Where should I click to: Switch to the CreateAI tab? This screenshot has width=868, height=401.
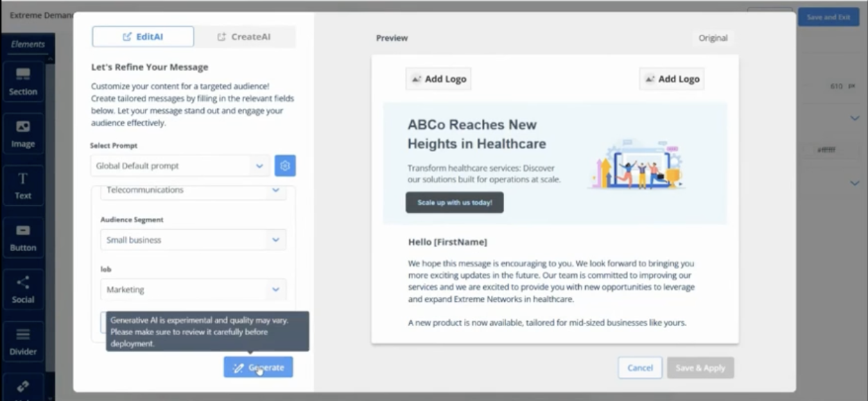point(245,37)
